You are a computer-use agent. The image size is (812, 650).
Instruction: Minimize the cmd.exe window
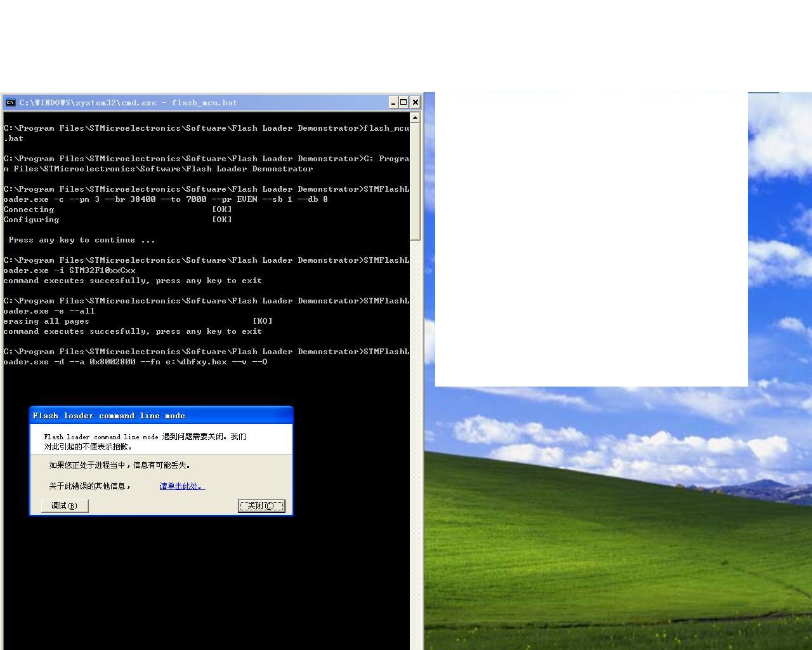393,102
